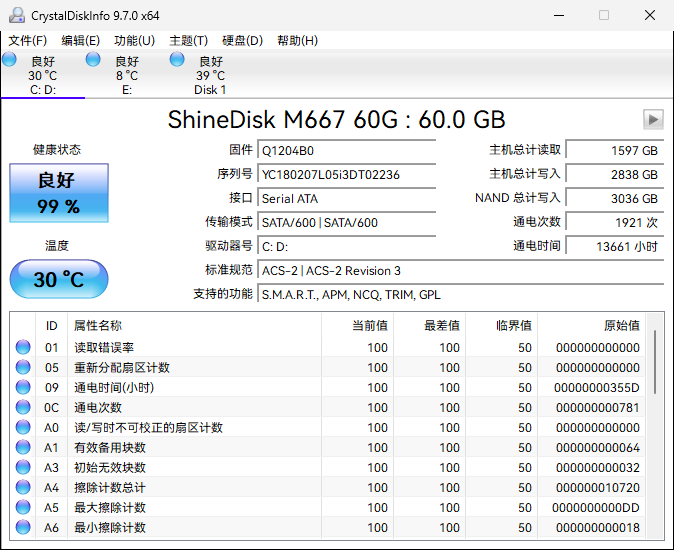Select the 读取错误率 attribute row

328,347
